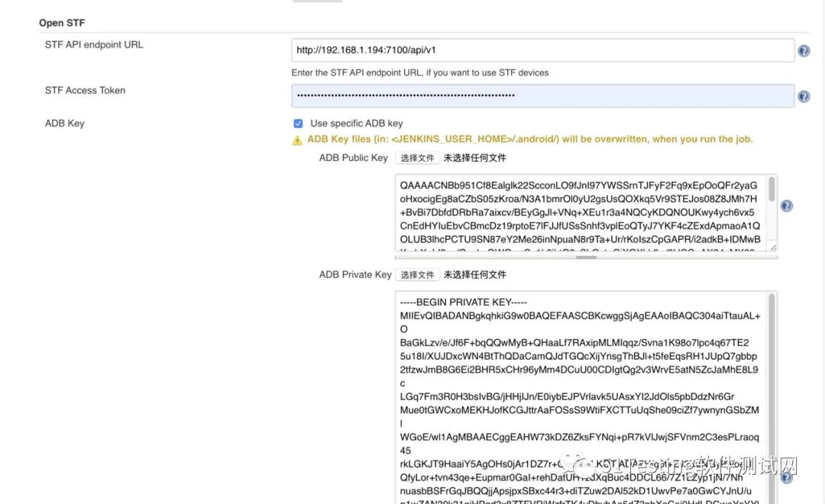825x504 pixels.
Task: Focus the STF API endpoint URL field
Action: pyautogui.click(x=542, y=50)
